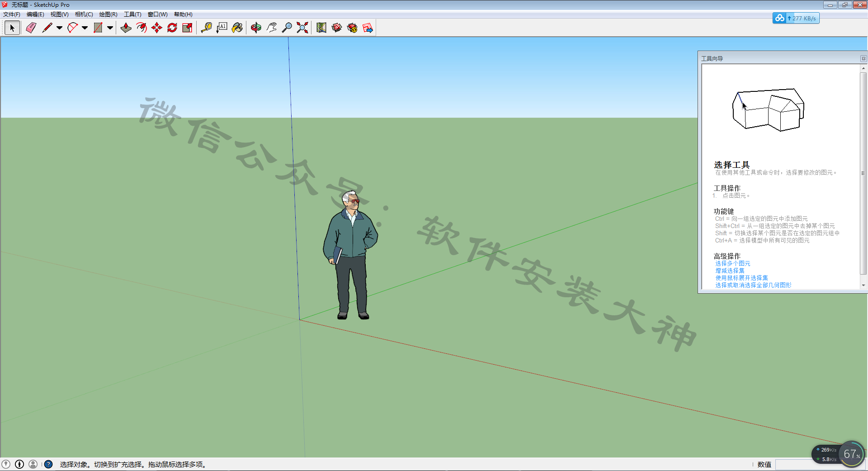868x471 pixels.
Task: Close the 工具向导 panel
Action: 863,58
